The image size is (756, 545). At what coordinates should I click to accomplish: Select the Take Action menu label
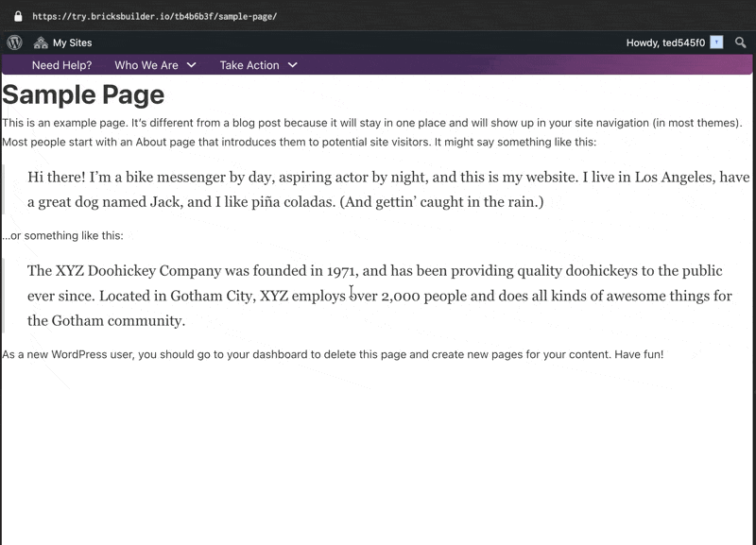coord(249,65)
